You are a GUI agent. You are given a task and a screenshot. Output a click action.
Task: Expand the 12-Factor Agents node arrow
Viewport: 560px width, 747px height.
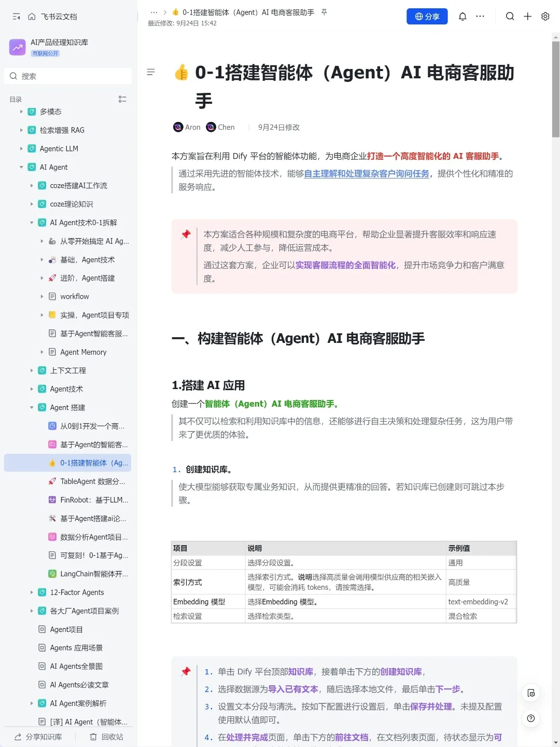click(x=32, y=592)
